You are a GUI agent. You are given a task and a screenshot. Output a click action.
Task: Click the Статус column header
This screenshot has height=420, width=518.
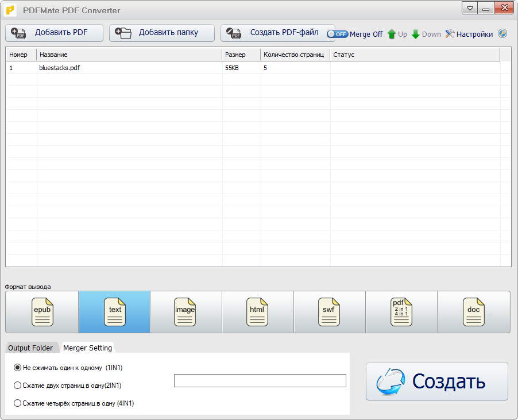(415, 55)
